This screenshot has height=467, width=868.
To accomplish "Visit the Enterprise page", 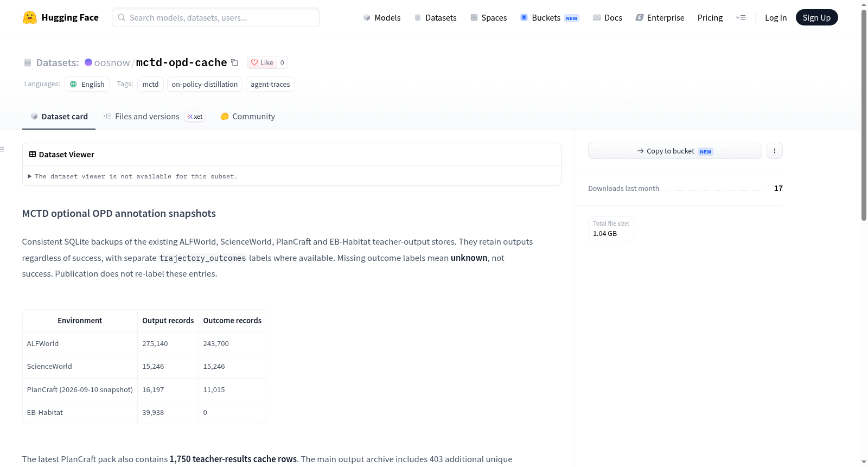I will 660,17.
